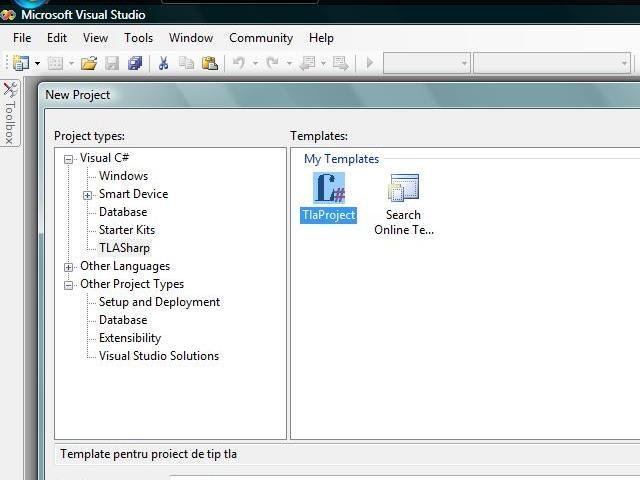Click the Save All toolbar icon

[x=135, y=63]
